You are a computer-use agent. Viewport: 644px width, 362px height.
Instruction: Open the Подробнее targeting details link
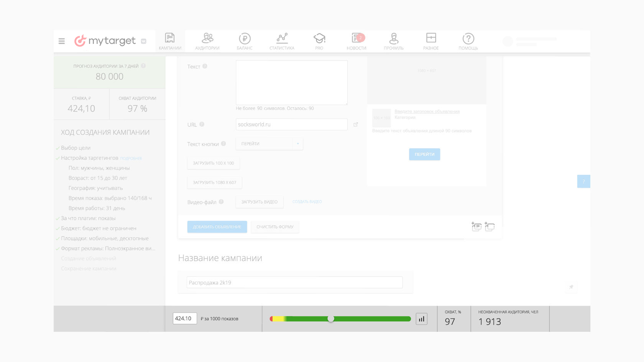[x=131, y=158]
